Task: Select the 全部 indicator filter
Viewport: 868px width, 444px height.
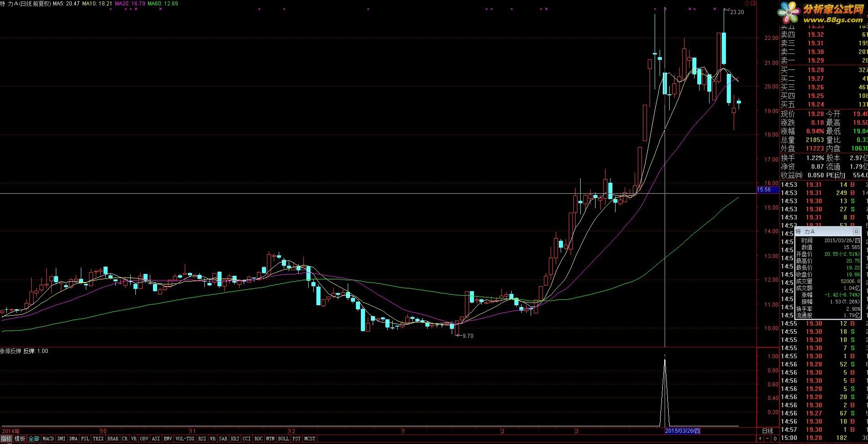Action: coord(34,439)
